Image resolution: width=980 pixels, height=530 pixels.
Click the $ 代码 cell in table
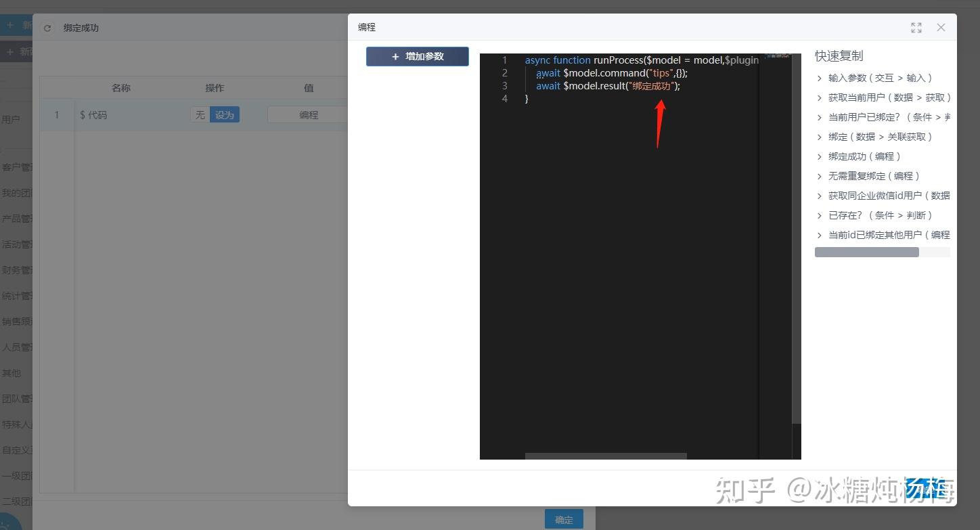point(93,115)
